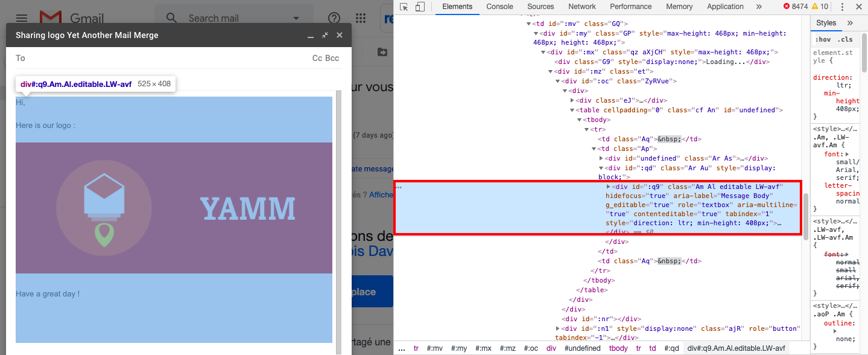868x355 pixels.
Task: Toggle the .cls class editor
Action: (x=846, y=40)
